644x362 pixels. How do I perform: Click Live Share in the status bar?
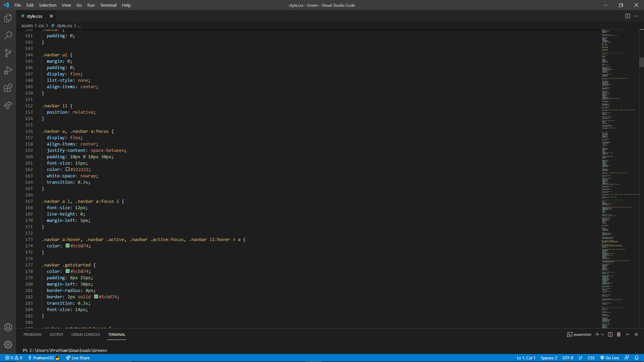click(x=78, y=358)
